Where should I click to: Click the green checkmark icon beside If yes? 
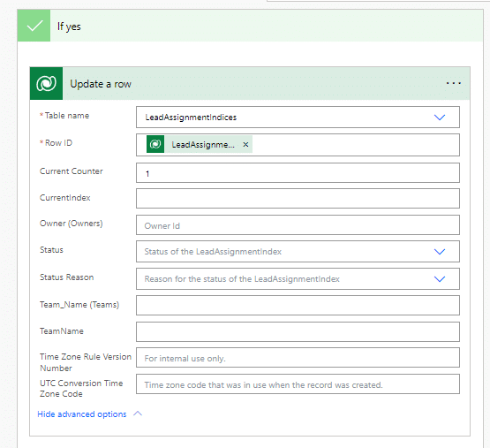(x=34, y=26)
